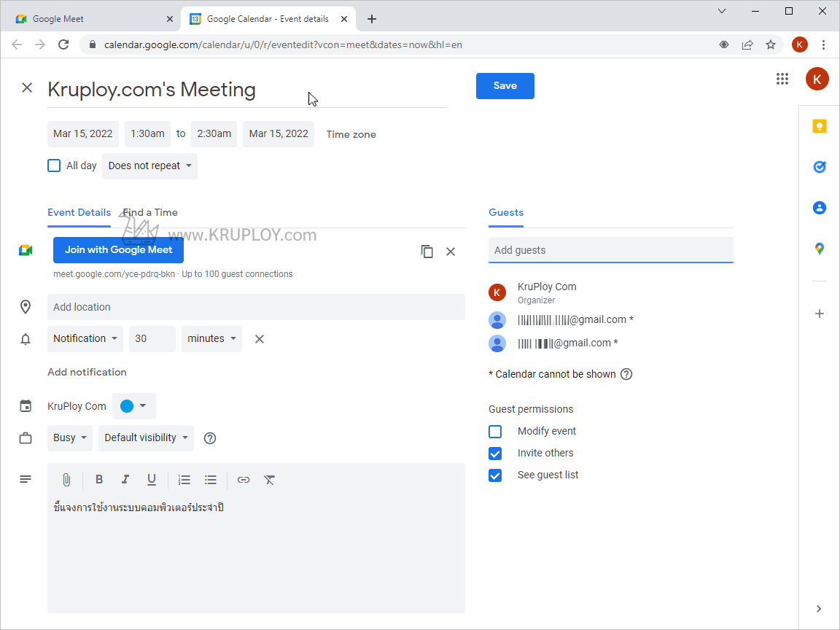
Task: Open the Chrome three-dot menu
Action: point(823,44)
